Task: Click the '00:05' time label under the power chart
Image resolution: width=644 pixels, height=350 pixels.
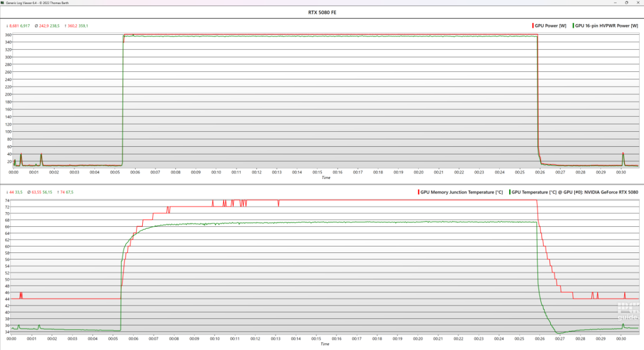Action: coord(115,172)
